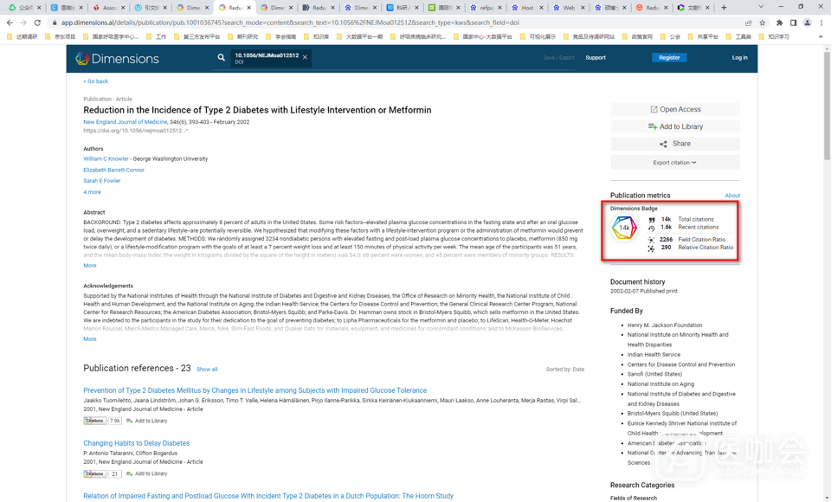832x502 pixels.
Task: Click the browser back arrow
Action: (10, 22)
